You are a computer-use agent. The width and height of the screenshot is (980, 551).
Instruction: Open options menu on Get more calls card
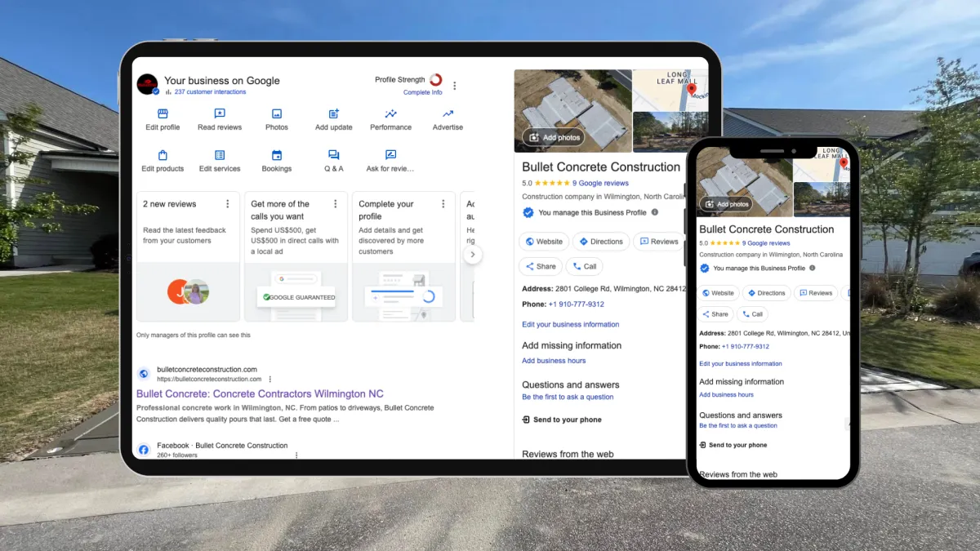335,204
